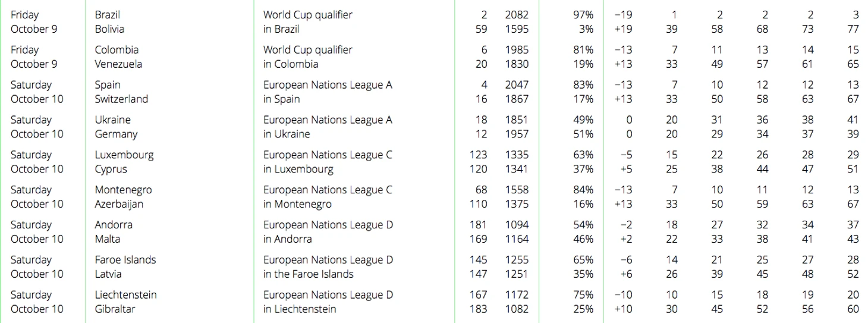Click World Cup qualifier for Brazil match
This screenshot has width=868, height=323.
[x=307, y=15]
